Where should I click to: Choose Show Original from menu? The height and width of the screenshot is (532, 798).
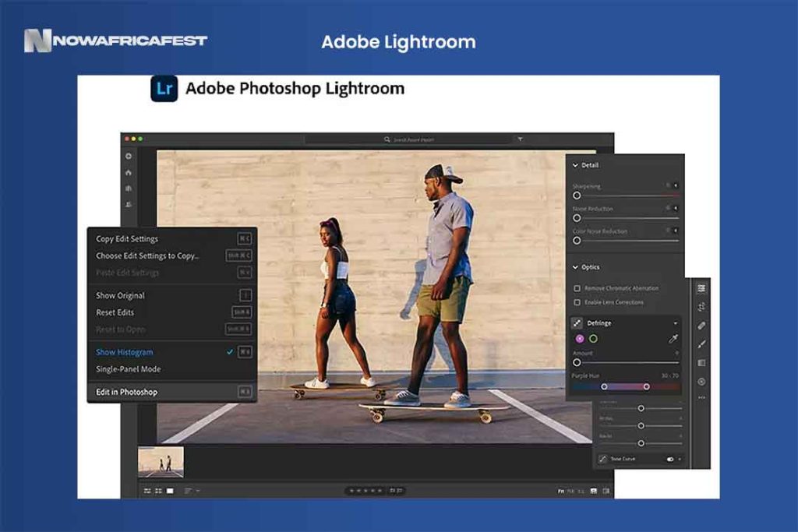coord(171,295)
